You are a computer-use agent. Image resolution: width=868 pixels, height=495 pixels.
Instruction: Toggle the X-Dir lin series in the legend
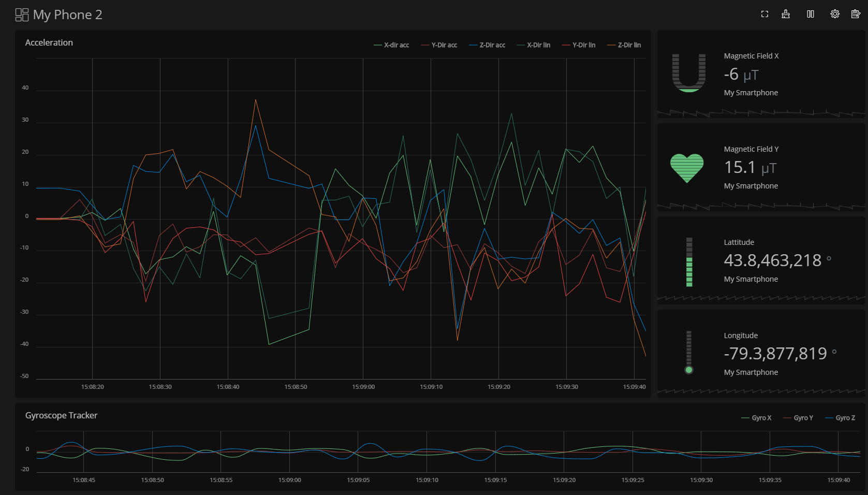pos(534,45)
